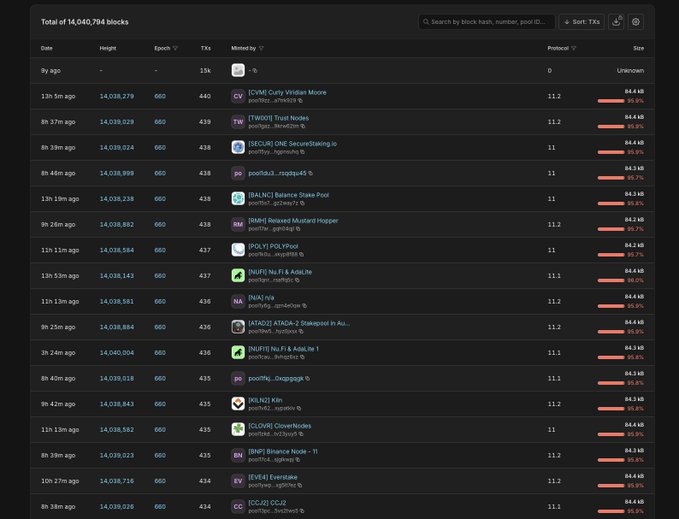Screen dimensions: 679x519
Task: Click the RM avatar of Relaxed Mustard Hopper
Action: tap(238, 224)
